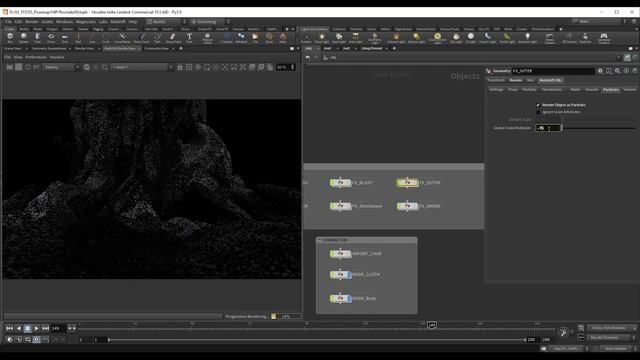This screenshot has width=640, height=360.
Task: Open the Beauty AOV dropdown
Action: (61, 67)
